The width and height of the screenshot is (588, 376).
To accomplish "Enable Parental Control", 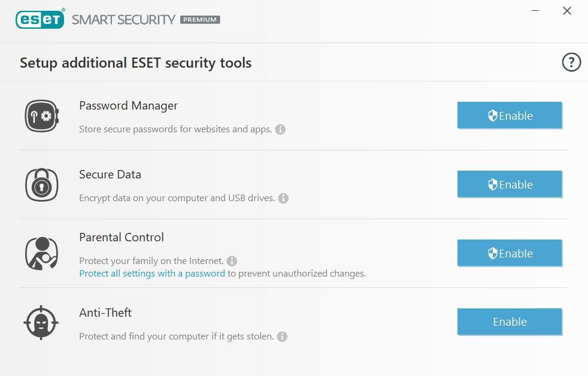I will click(510, 253).
